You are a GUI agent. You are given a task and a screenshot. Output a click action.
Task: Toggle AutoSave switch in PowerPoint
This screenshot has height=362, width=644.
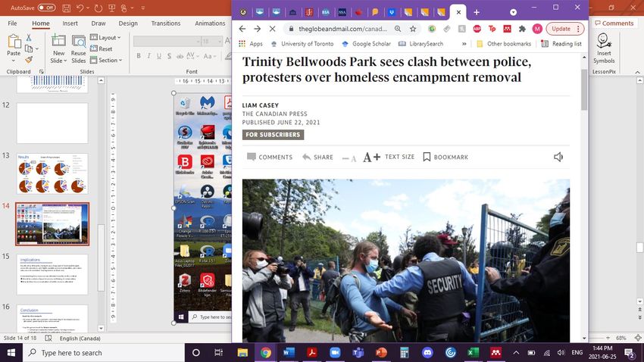(x=46, y=8)
